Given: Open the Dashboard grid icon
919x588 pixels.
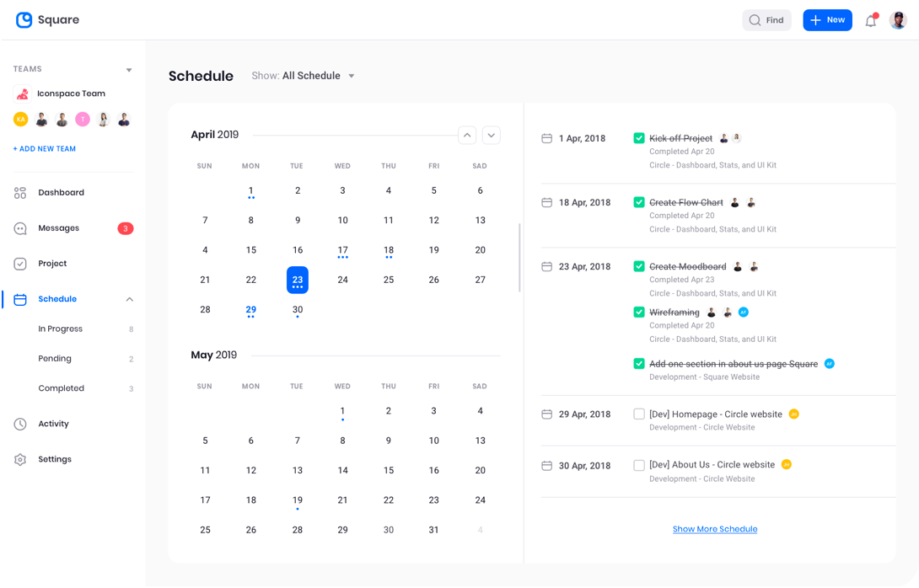Looking at the screenshot, I should tap(20, 193).
